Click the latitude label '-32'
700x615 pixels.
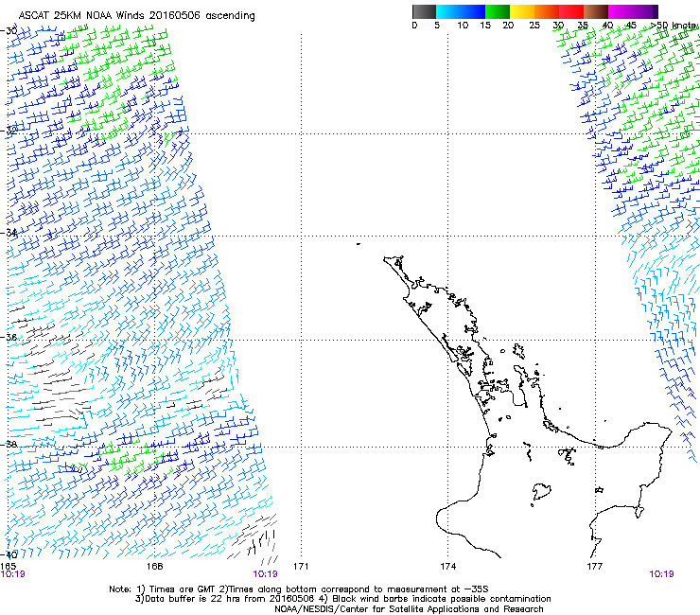[x=9, y=132]
